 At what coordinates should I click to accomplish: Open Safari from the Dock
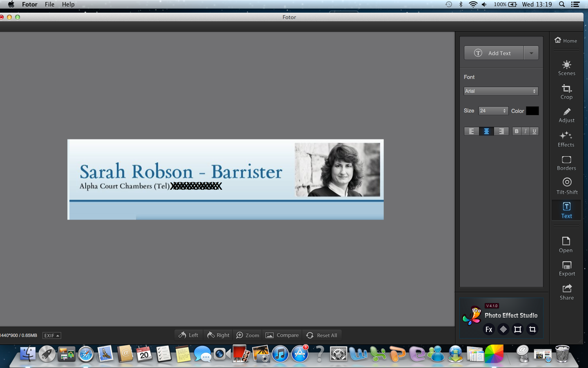[x=86, y=354]
